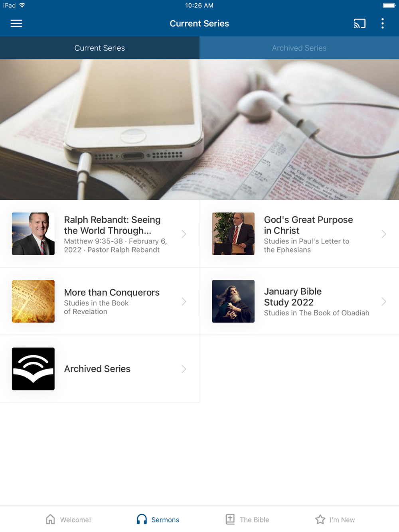Expand More than Conquerors chevron

(184, 301)
